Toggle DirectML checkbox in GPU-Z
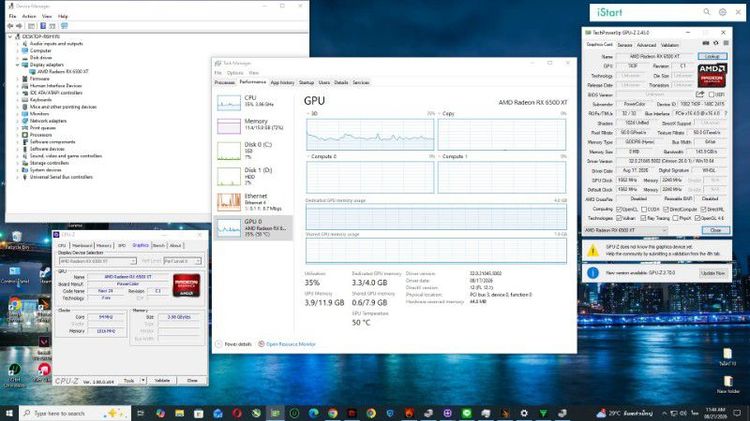 point(704,210)
